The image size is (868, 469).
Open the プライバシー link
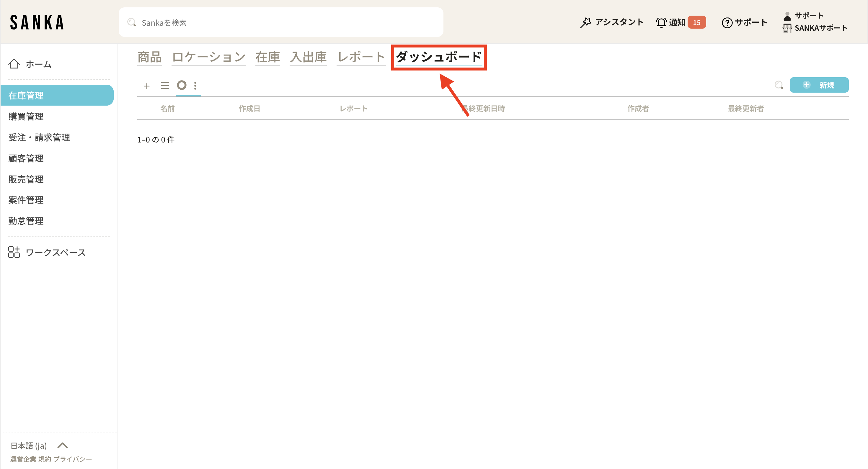[x=72, y=459]
